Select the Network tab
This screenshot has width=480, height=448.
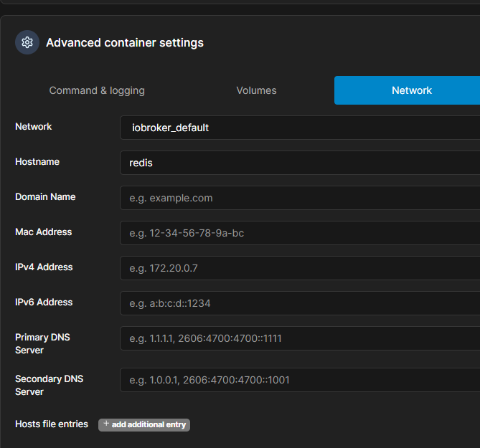[x=411, y=90]
